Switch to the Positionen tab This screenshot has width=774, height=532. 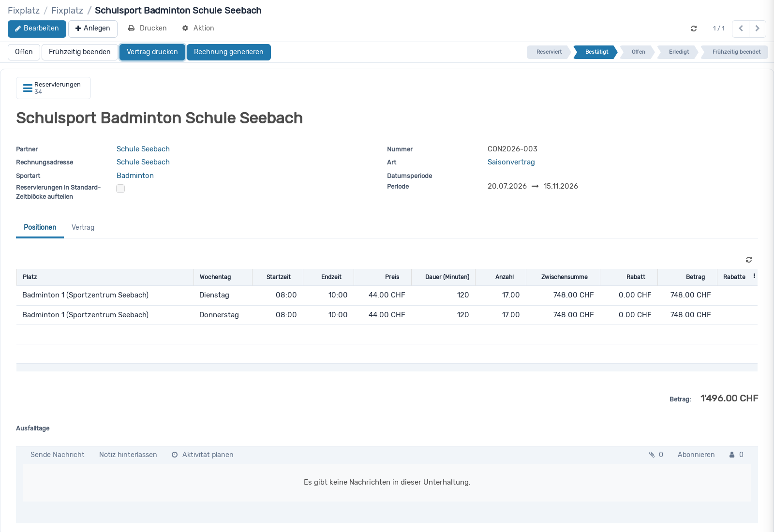[40, 227]
